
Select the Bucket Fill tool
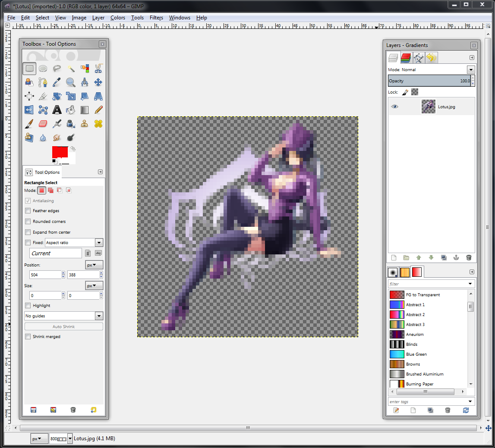pyautogui.click(x=71, y=110)
